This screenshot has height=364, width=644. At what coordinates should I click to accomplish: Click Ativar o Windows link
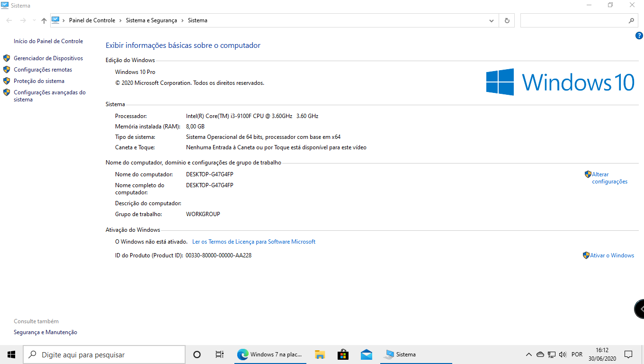[x=612, y=255]
